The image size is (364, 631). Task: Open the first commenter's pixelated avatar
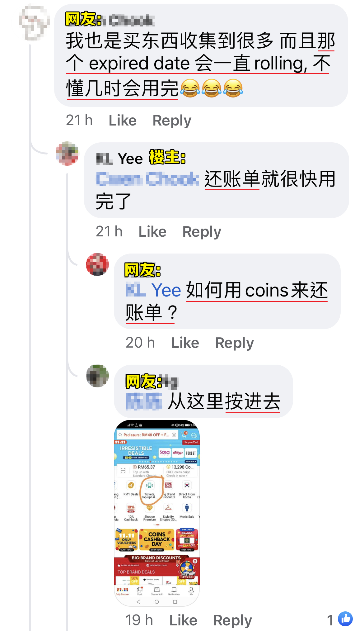pos(34,22)
